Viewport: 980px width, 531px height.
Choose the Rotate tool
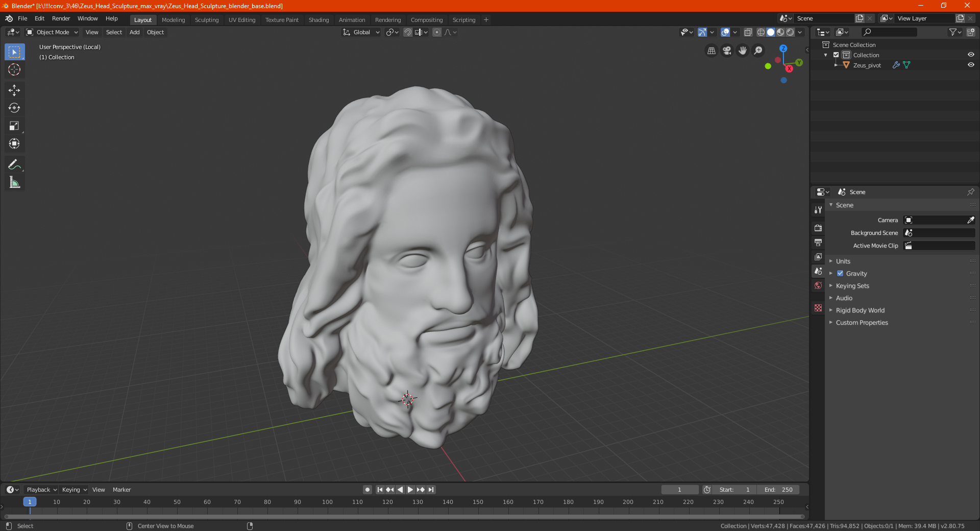[14, 108]
